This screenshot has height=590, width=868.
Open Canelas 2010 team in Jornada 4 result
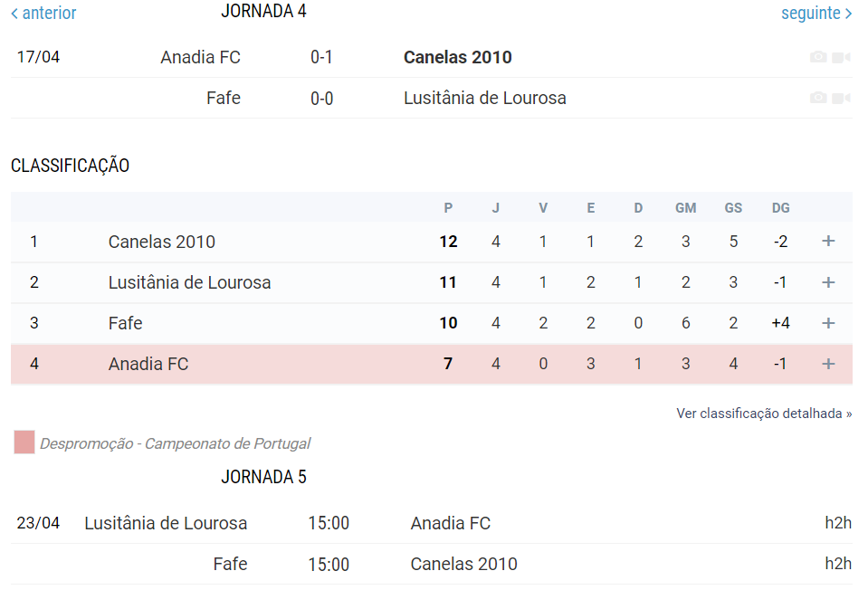coord(457,57)
